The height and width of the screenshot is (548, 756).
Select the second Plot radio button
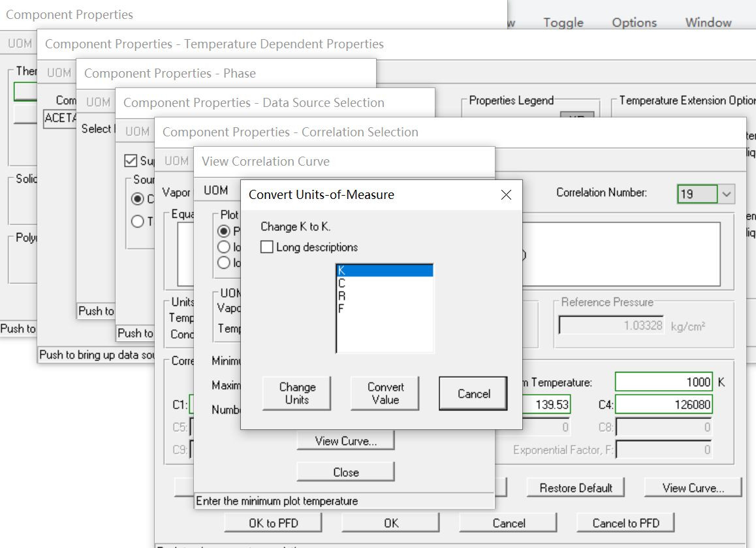[x=224, y=247]
